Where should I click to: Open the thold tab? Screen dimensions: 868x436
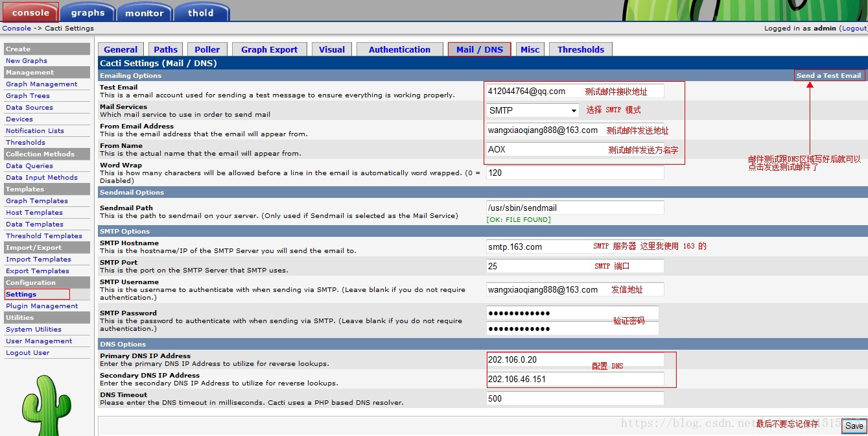pyautogui.click(x=201, y=12)
